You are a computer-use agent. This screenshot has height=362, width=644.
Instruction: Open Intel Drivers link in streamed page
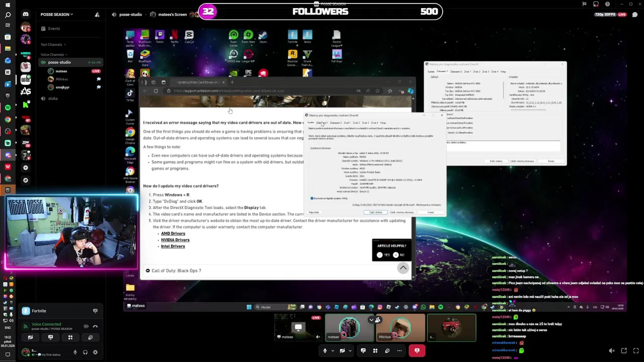click(173, 246)
